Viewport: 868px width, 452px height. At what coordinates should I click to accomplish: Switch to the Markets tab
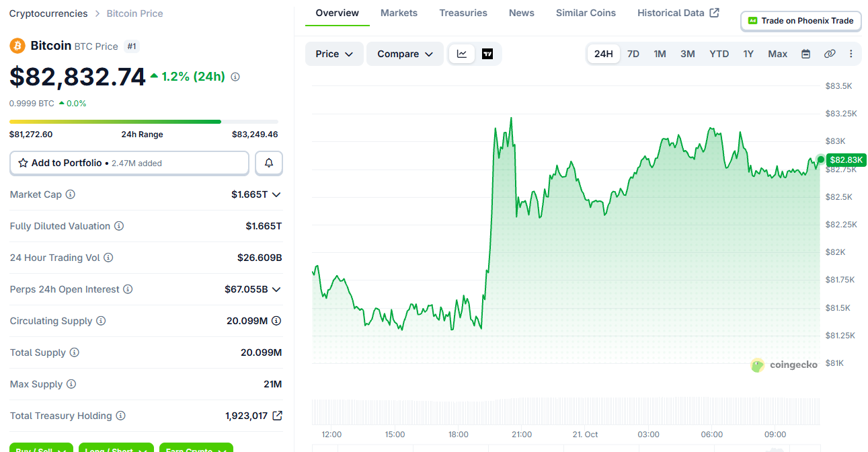[x=399, y=13]
